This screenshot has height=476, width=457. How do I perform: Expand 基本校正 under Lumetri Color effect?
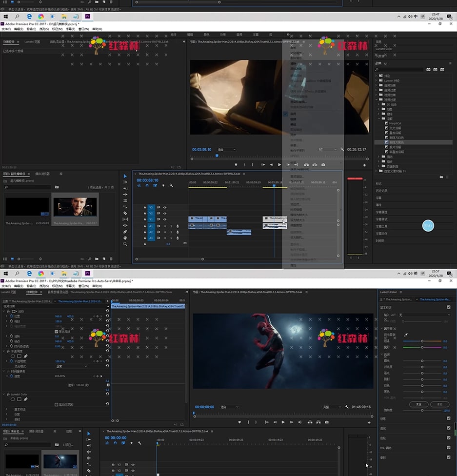pyautogui.click(x=7, y=410)
